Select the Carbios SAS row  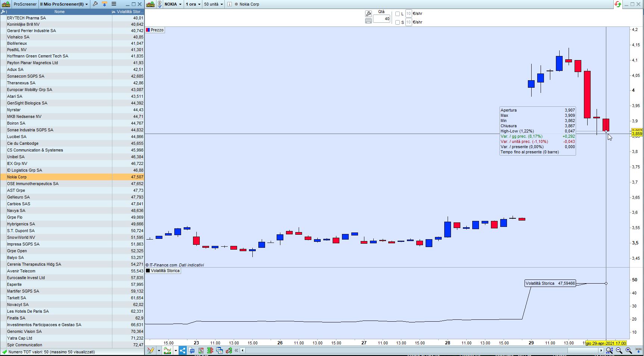pos(72,204)
